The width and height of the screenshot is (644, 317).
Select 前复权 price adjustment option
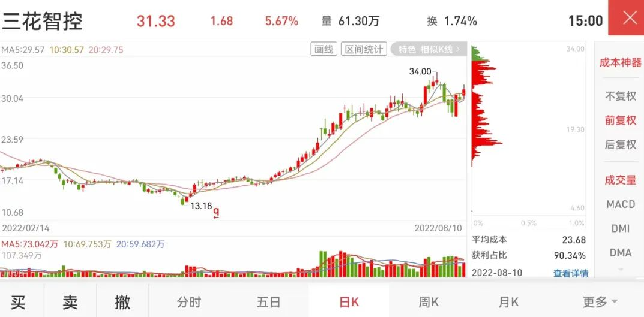[620, 120]
